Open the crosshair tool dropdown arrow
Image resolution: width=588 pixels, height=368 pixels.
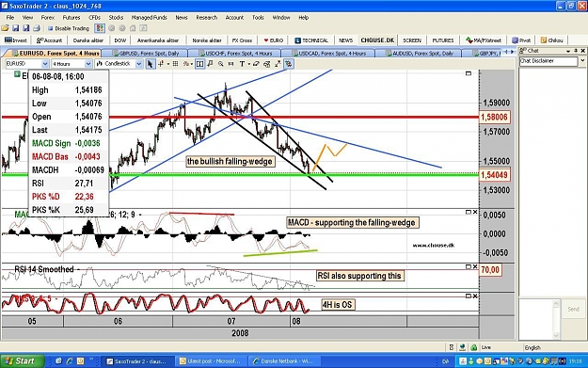[167, 64]
